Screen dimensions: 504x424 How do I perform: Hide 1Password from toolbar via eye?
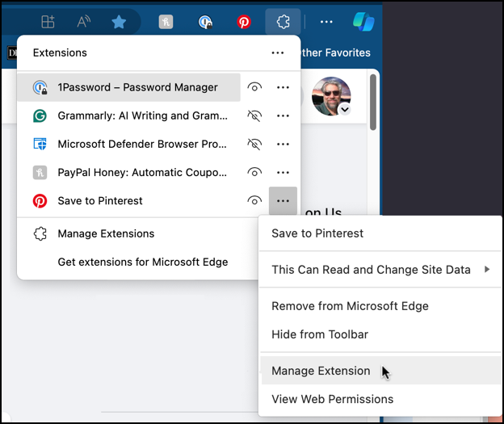click(254, 87)
